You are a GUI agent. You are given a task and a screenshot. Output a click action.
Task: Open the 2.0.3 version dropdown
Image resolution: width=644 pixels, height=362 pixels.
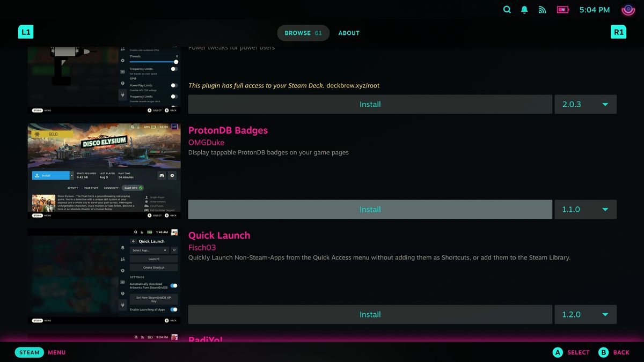586,104
